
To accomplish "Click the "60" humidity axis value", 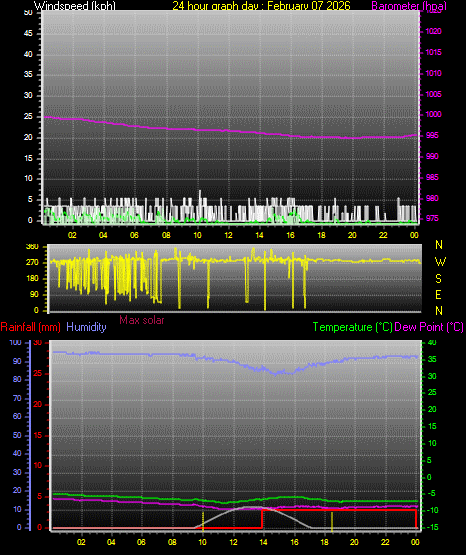I will pos(17,417).
